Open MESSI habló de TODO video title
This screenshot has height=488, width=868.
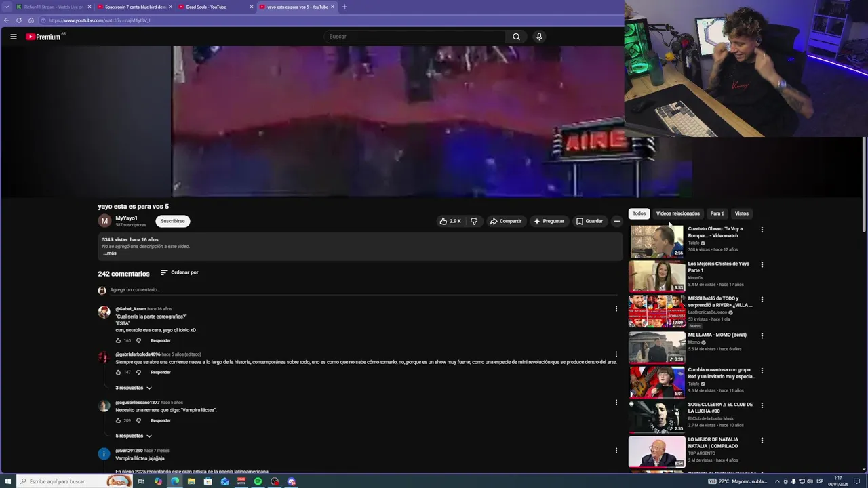(x=720, y=302)
